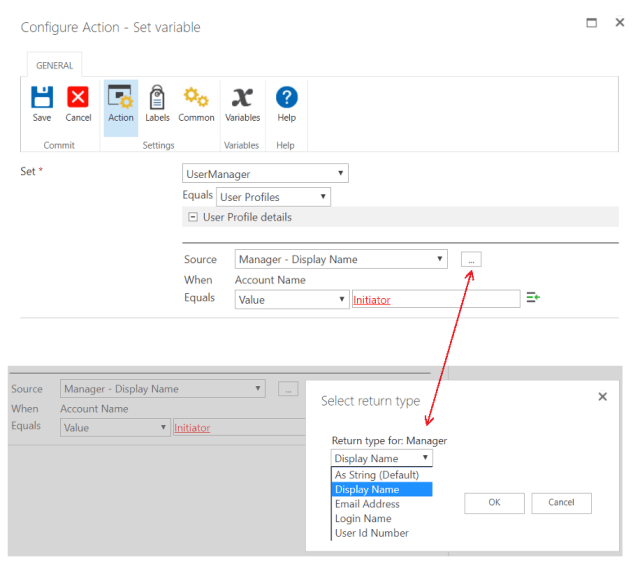Image resolution: width=640 pixels, height=571 pixels.
Task: Maximize the Configure Action dialog
Action: (x=591, y=22)
